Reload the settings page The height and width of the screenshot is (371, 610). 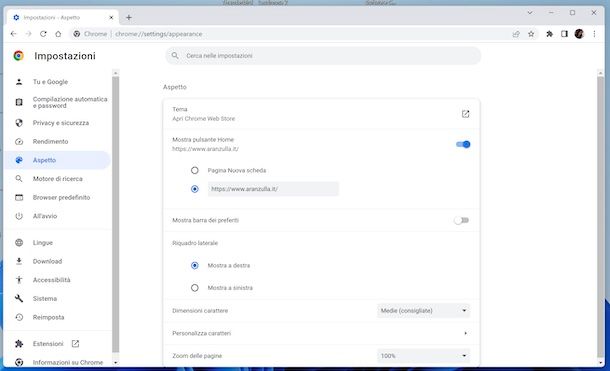tap(43, 34)
